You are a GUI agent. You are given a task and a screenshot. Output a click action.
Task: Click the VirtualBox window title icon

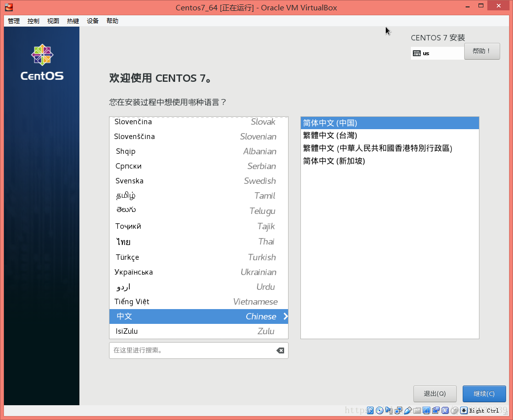(9, 7)
